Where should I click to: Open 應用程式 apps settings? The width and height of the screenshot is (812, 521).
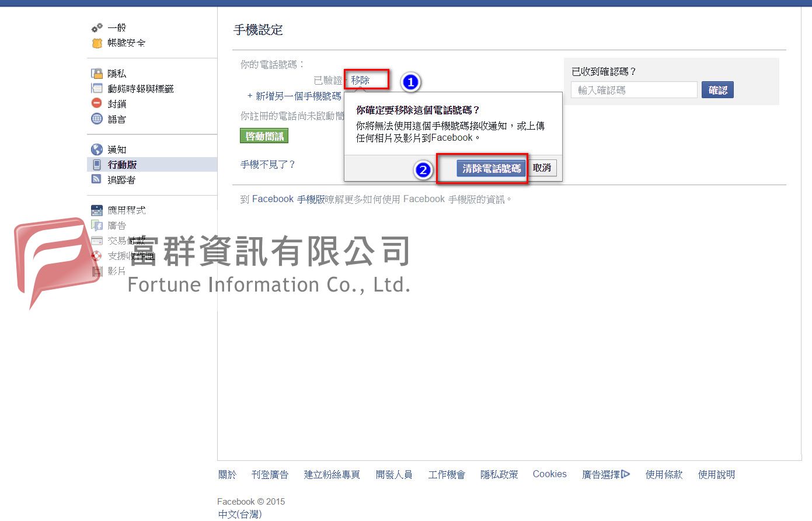point(127,210)
